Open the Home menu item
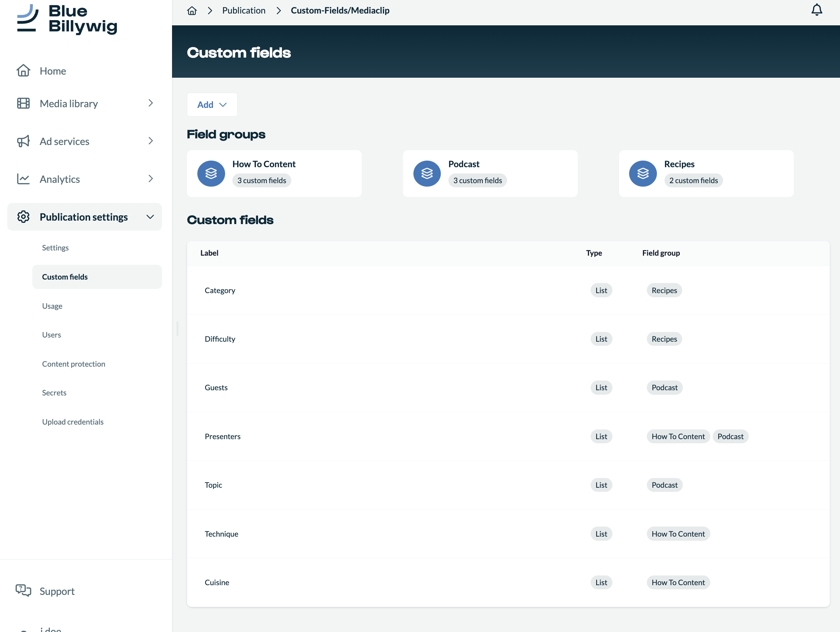 pyautogui.click(x=53, y=71)
